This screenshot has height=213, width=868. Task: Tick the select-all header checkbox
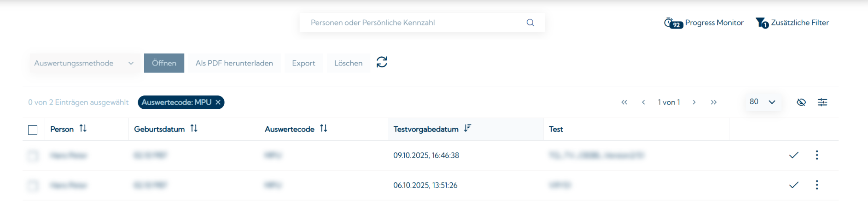pos(33,130)
